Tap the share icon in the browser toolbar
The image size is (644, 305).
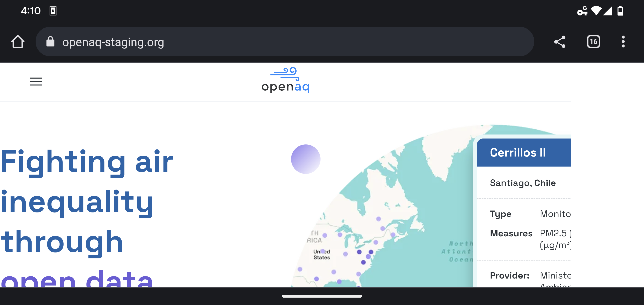pos(559,42)
